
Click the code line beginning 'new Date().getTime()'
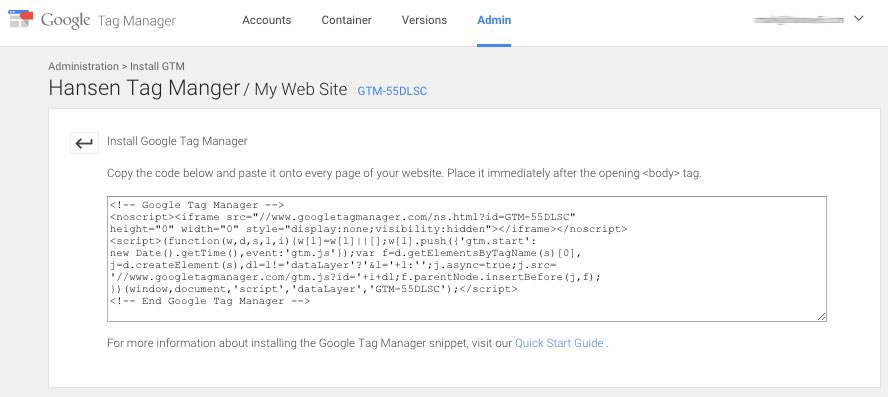pyautogui.click(x=346, y=253)
